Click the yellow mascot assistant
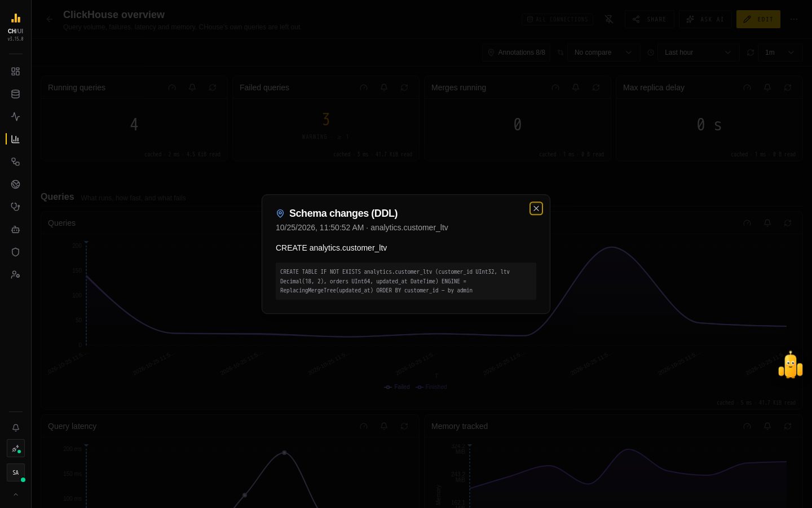812x508 pixels. [x=791, y=365]
